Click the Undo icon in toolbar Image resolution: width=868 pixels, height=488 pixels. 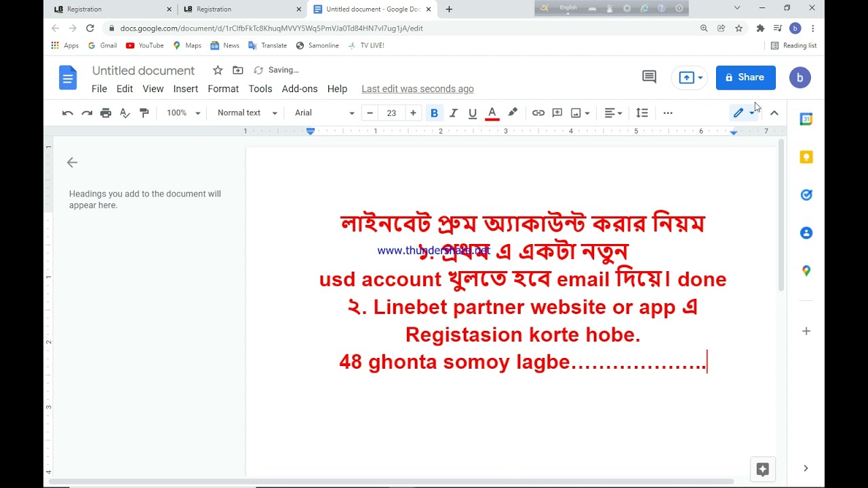pos(68,113)
